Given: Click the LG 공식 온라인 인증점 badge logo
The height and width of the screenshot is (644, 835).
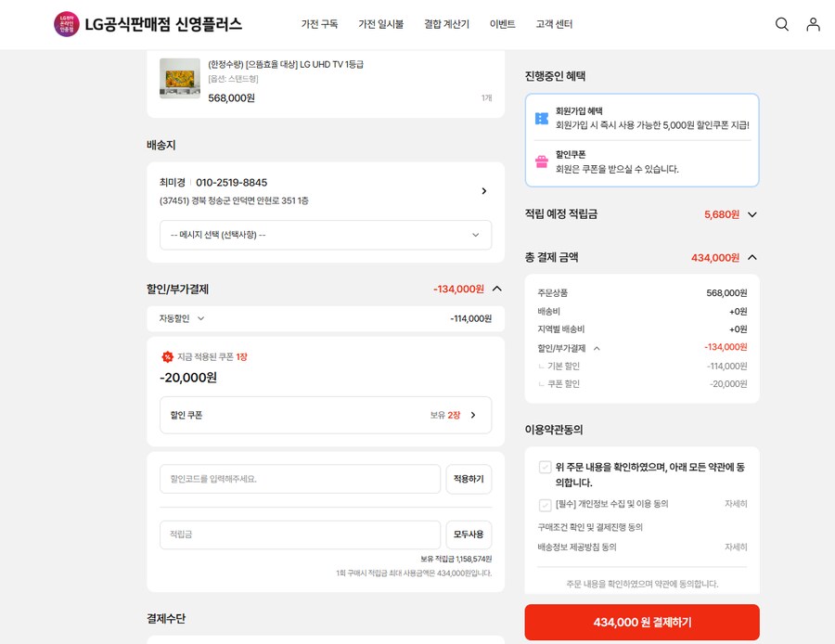Looking at the screenshot, I should 65,24.
